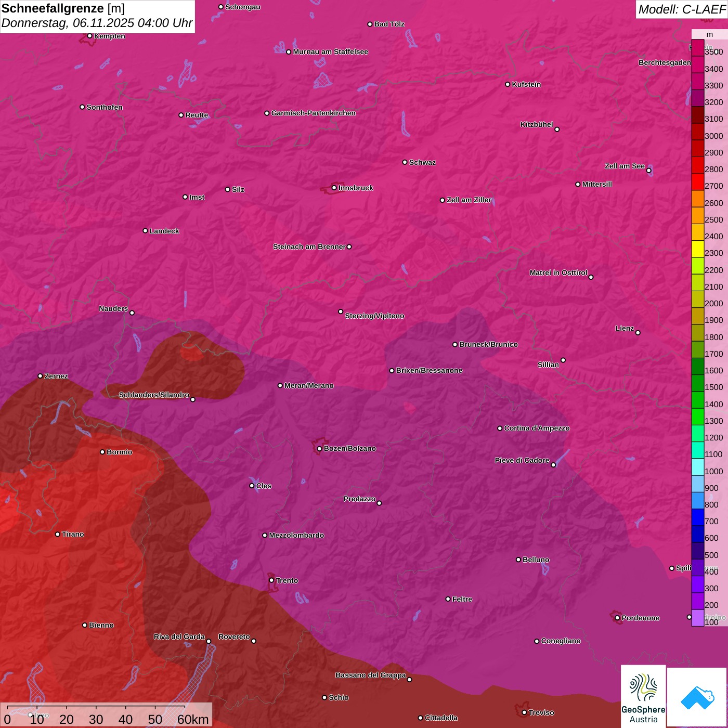728x728 pixels.
Task: Click the GeoSphere Austria logo
Action: [x=643, y=696]
